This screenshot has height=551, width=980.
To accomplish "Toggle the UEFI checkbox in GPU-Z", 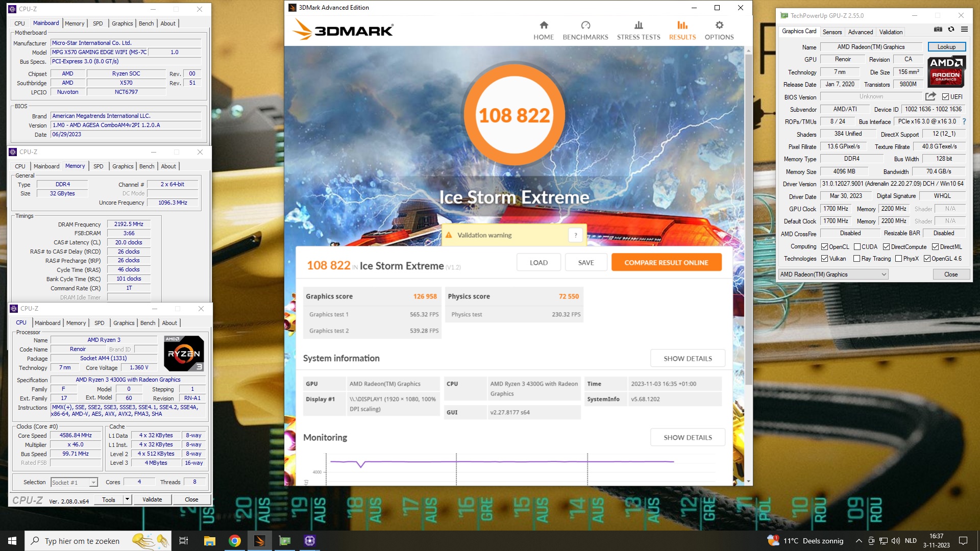I will point(945,97).
